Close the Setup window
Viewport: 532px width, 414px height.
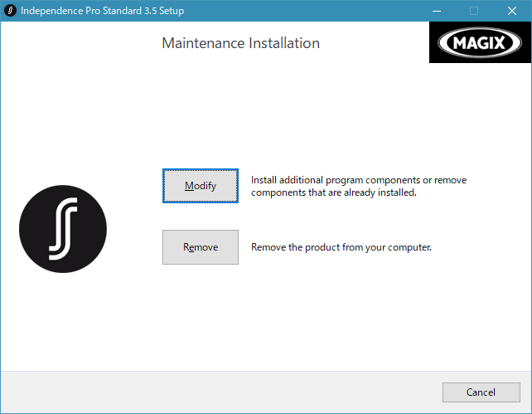click(512, 11)
